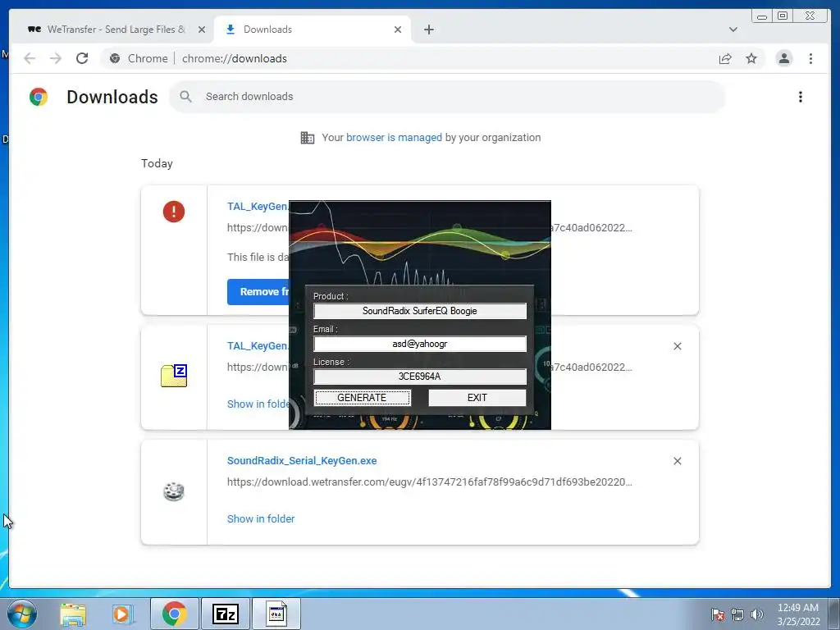This screenshot has height=630, width=840.
Task: Open the Windows Start menu
Action: coord(22,614)
